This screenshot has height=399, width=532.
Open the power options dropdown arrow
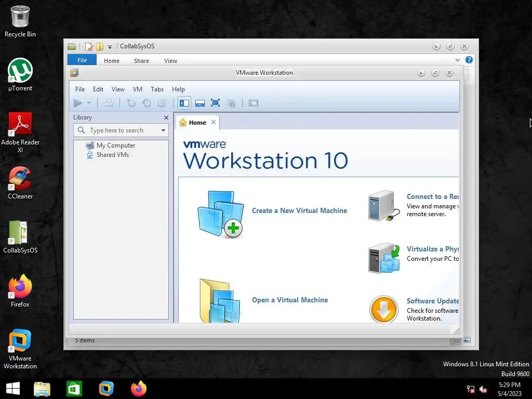pos(88,103)
